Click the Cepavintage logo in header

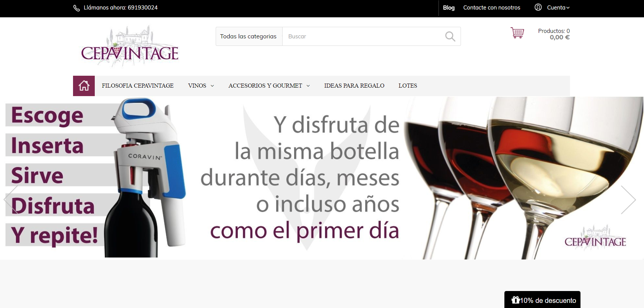pos(130,47)
